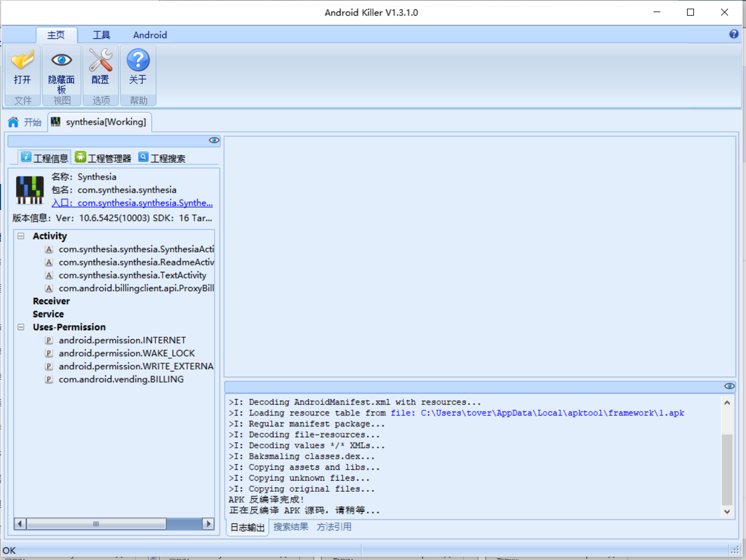Select com.synthesia.synthesia.ReadmeActivity tree item
Screen dimensions: 746x560
tap(136, 263)
